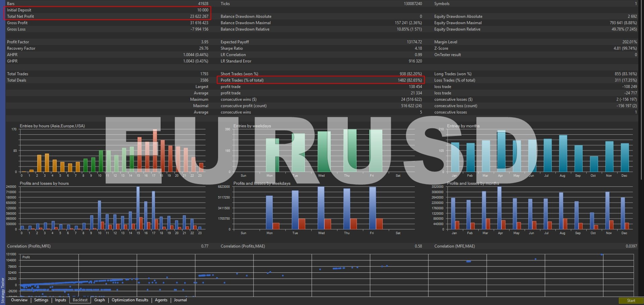Image resolution: width=644 pixels, height=305 pixels.
Task: Click the Profits and losses by weekdays title
Action: pyautogui.click(x=262, y=183)
